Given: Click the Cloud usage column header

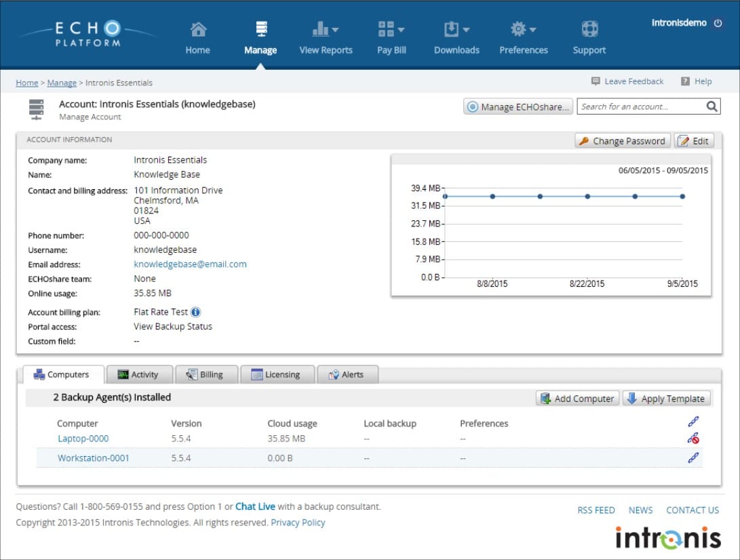Looking at the screenshot, I should [x=292, y=424].
